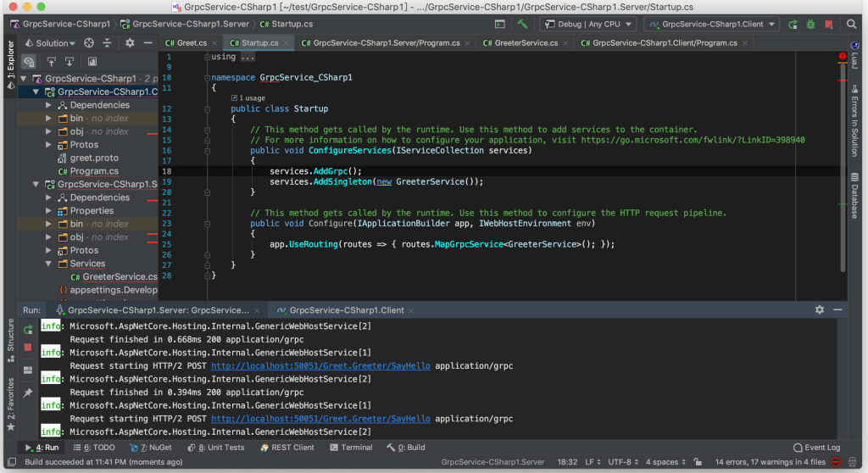The width and height of the screenshot is (868, 473).
Task: Click the run window icon left of hammer
Action: [x=500, y=24]
